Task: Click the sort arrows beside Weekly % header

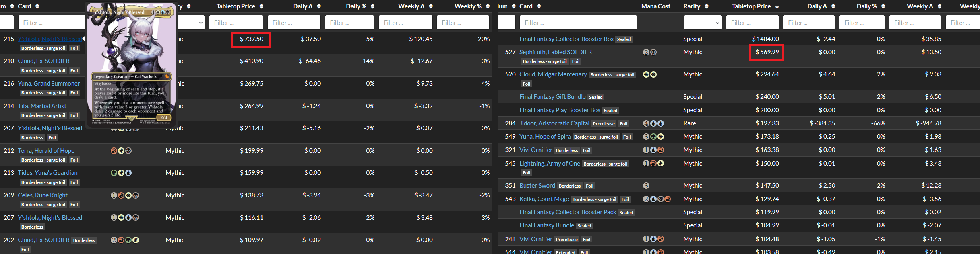Action: (x=488, y=6)
